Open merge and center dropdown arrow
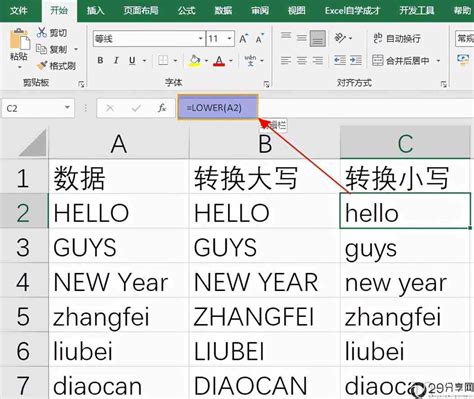474x399 pixels. tap(438, 61)
